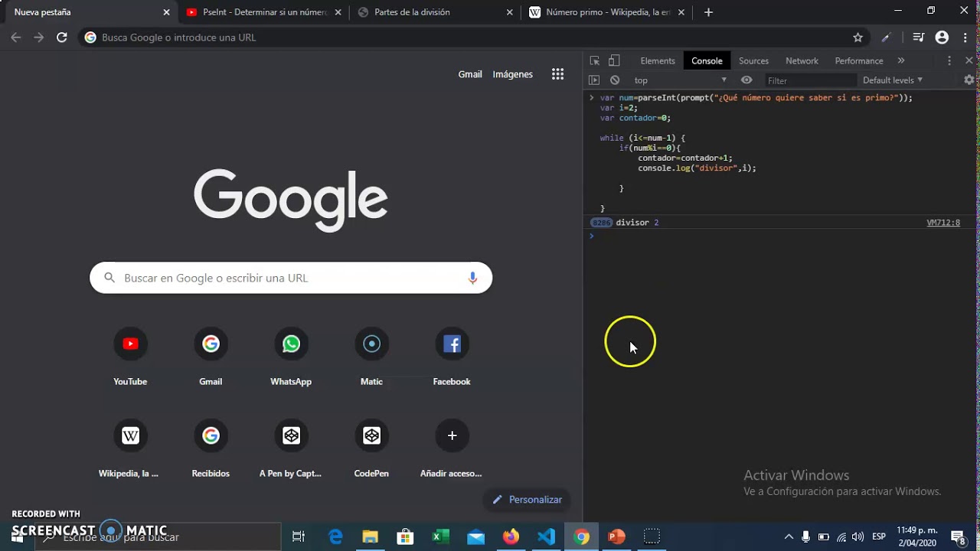980x551 pixels.
Task: Open the media control icon in the toolbar
Action: [x=920, y=37]
